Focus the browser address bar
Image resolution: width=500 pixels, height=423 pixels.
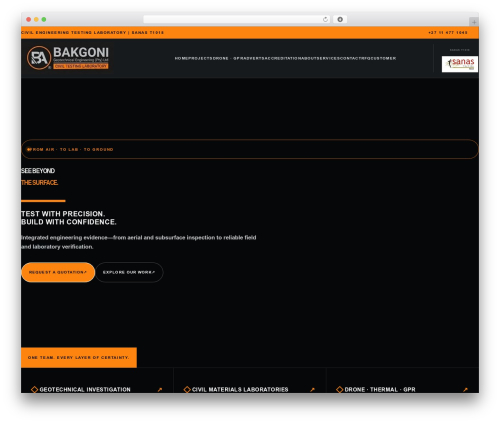(x=232, y=19)
